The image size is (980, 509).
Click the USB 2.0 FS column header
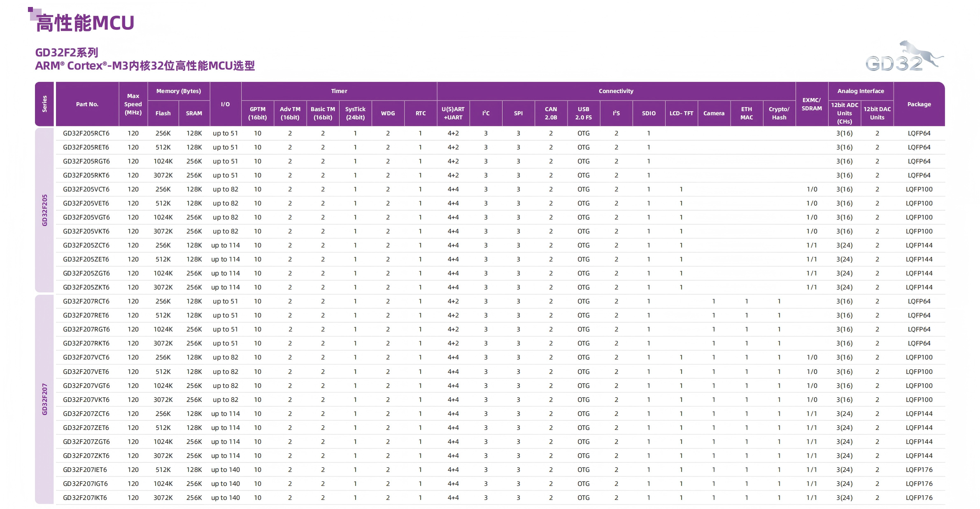click(583, 113)
